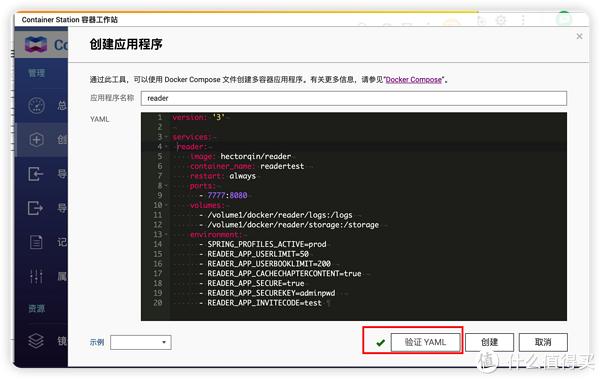600x379 pixels.
Task: Open the Overview gauge icon in sidebar
Action: coord(36,105)
